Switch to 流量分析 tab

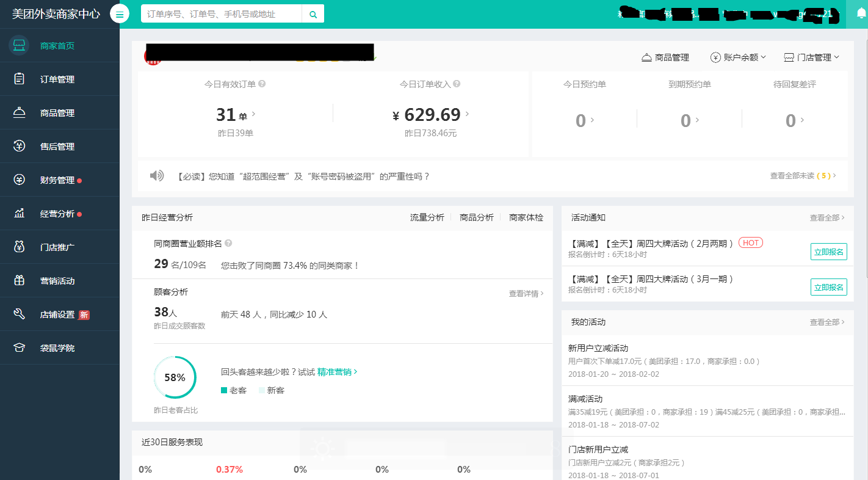tap(427, 217)
